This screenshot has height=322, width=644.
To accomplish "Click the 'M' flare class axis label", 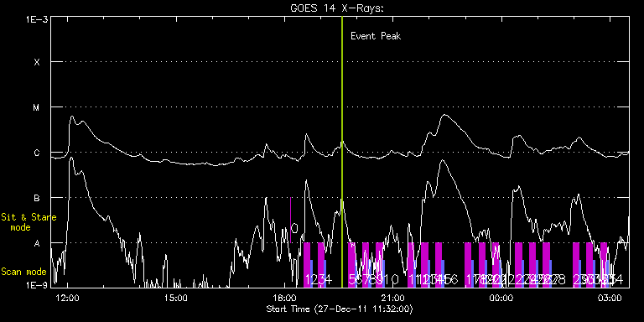I will click(x=37, y=107).
